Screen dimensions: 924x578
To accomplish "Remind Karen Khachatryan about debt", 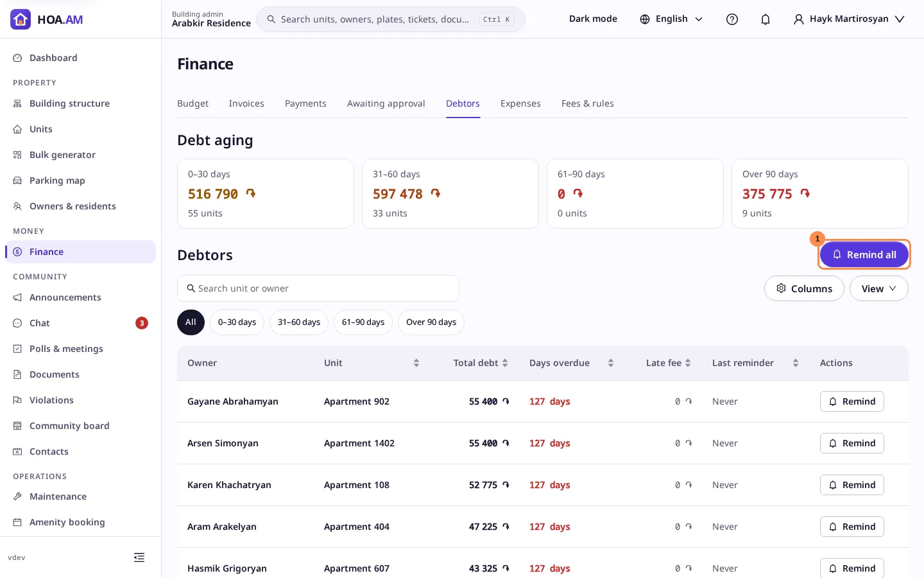I will coord(852,485).
